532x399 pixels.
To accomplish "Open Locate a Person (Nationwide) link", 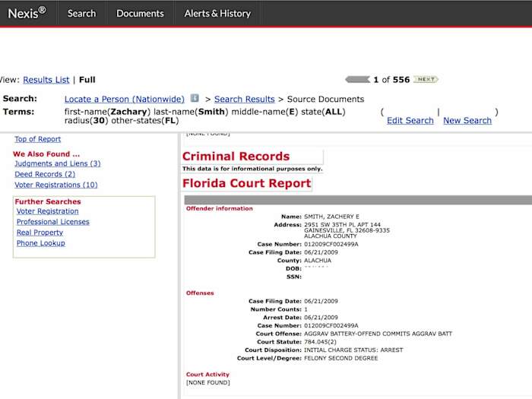I will point(125,99).
